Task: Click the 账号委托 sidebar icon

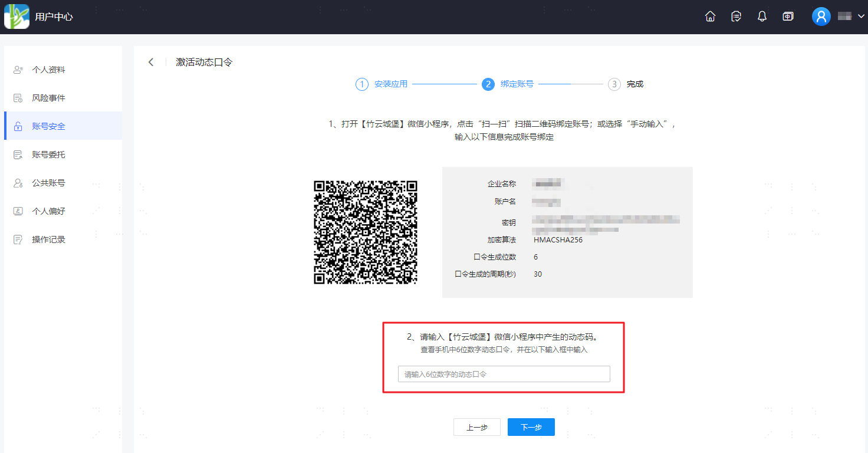Action: click(x=18, y=155)
